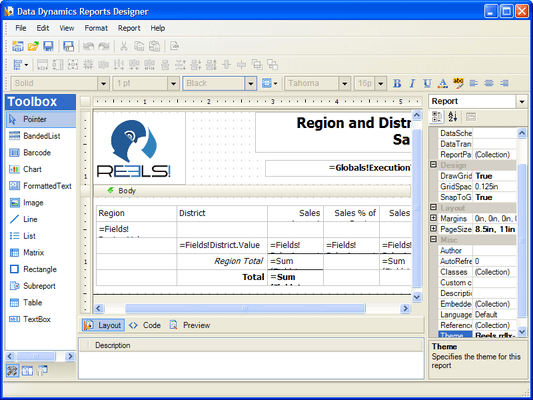Select the Table toolbox item

[41, 302]
